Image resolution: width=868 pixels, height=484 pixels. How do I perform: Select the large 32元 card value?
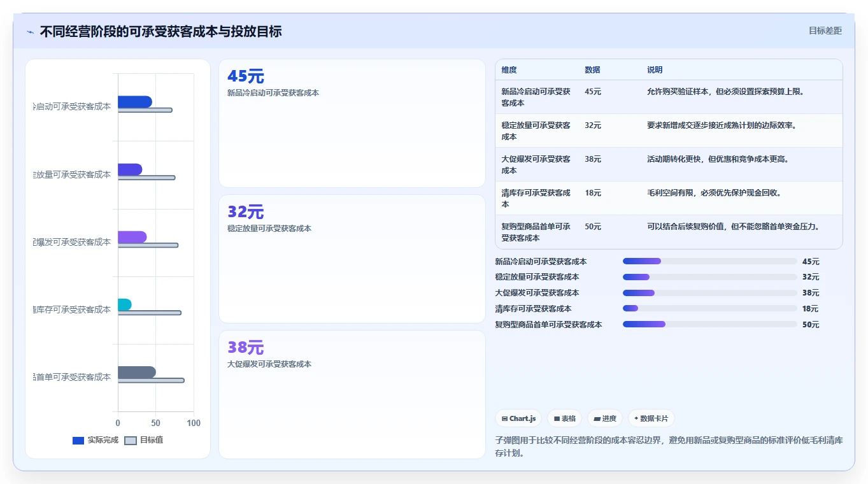coord(246,212)
